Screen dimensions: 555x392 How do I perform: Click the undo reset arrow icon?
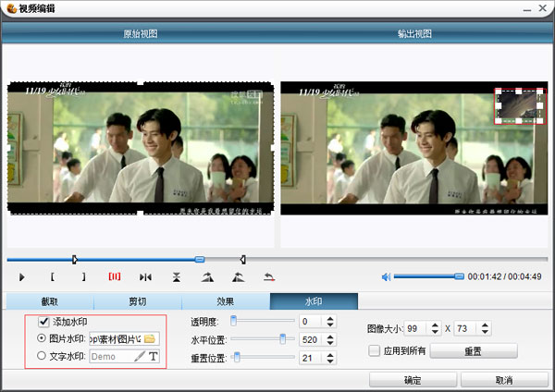pos(269,277)
